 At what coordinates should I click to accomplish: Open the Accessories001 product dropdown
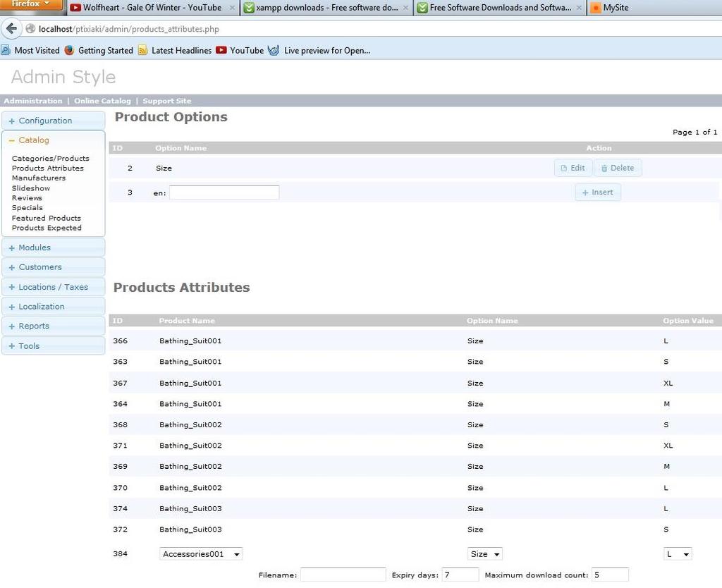coord(201,554)
